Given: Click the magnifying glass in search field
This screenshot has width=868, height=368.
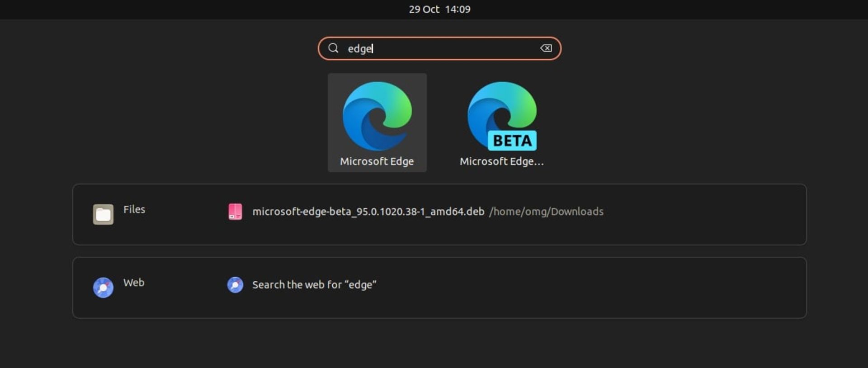Looking at the screenshot, I should pyautogui.click(x=333, y=48).
